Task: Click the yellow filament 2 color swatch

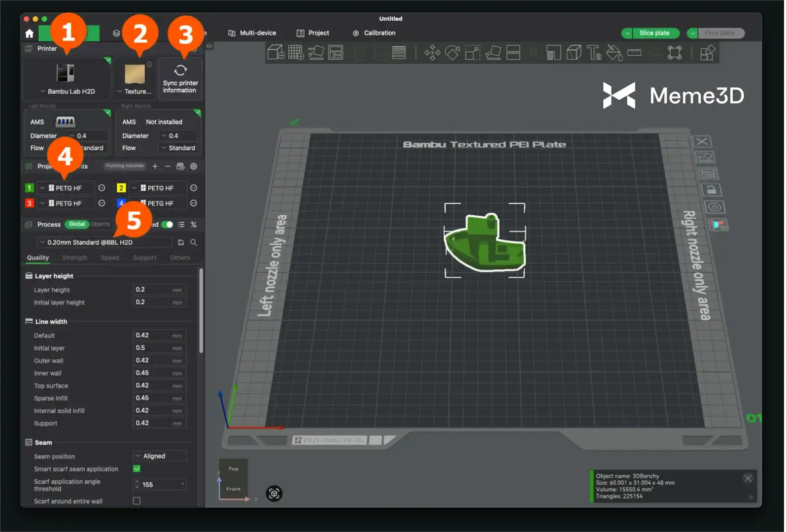Action: coord(121,188)
